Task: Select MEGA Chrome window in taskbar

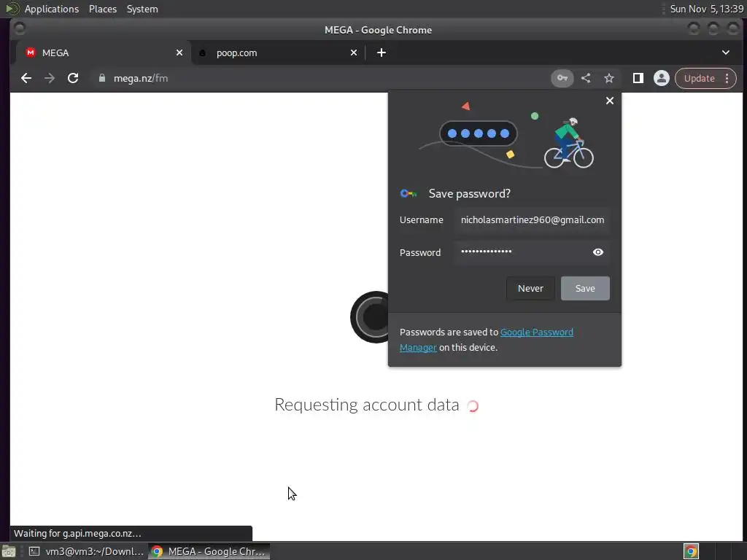Action: [x=209, y=551]
